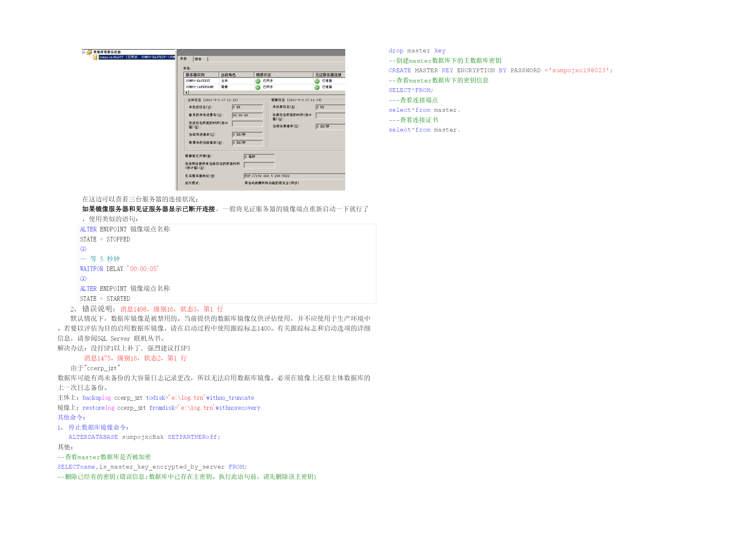
Task: Click the first ALTER ENDPOINT line
Action: [x=125, y=229]
